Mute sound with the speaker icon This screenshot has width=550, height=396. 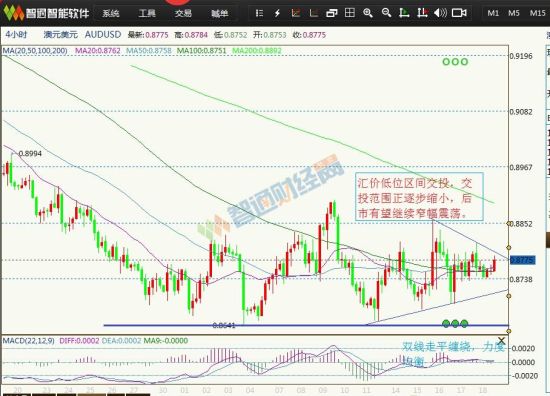point(440,13)
